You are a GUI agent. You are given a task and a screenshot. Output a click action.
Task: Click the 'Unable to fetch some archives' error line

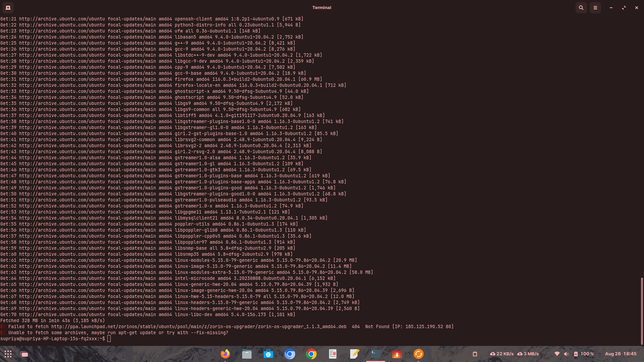click(114, 333)
